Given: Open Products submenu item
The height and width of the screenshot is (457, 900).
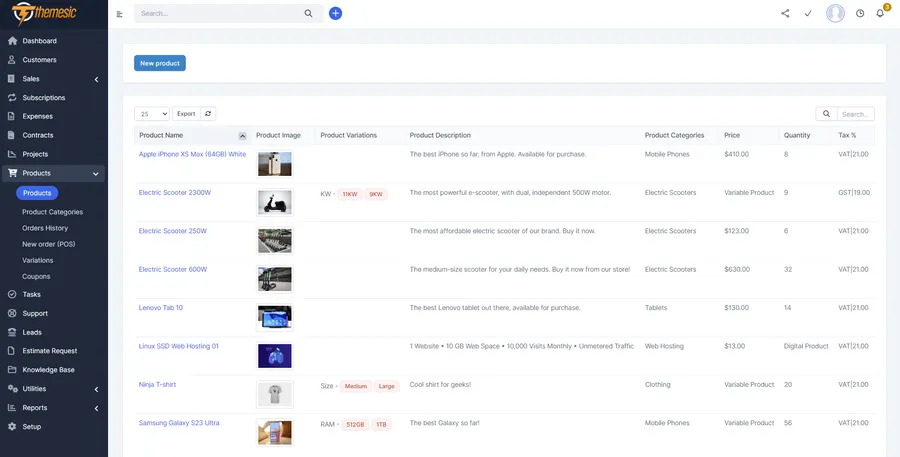Looking at the screenshot, I should pyautogui.click(x=37, y=193).
